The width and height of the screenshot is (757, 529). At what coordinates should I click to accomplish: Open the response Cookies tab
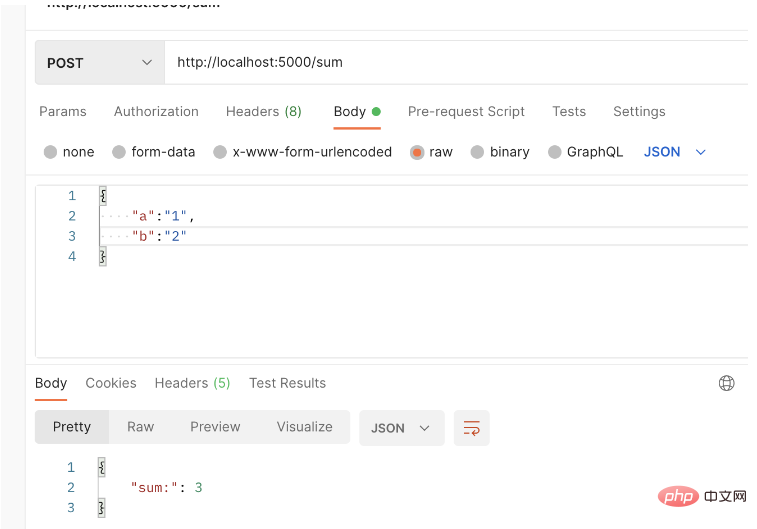[x=111, y=383]
